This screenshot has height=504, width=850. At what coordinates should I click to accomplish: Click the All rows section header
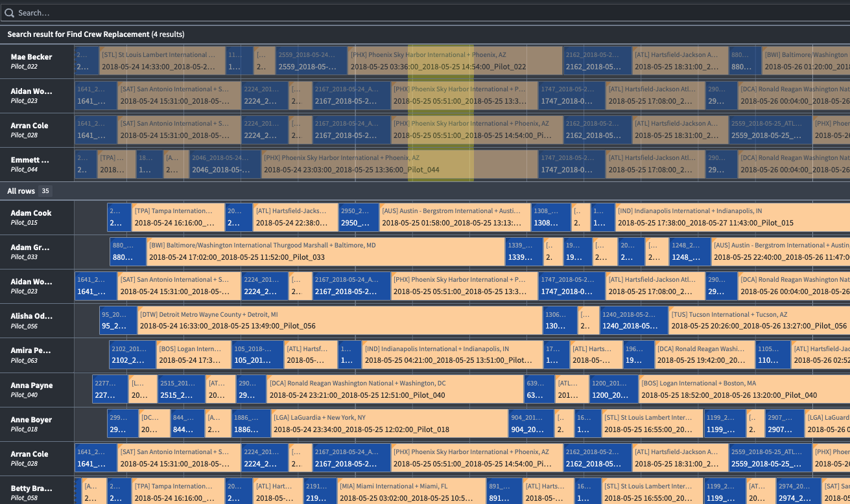[x=425, y=191]
